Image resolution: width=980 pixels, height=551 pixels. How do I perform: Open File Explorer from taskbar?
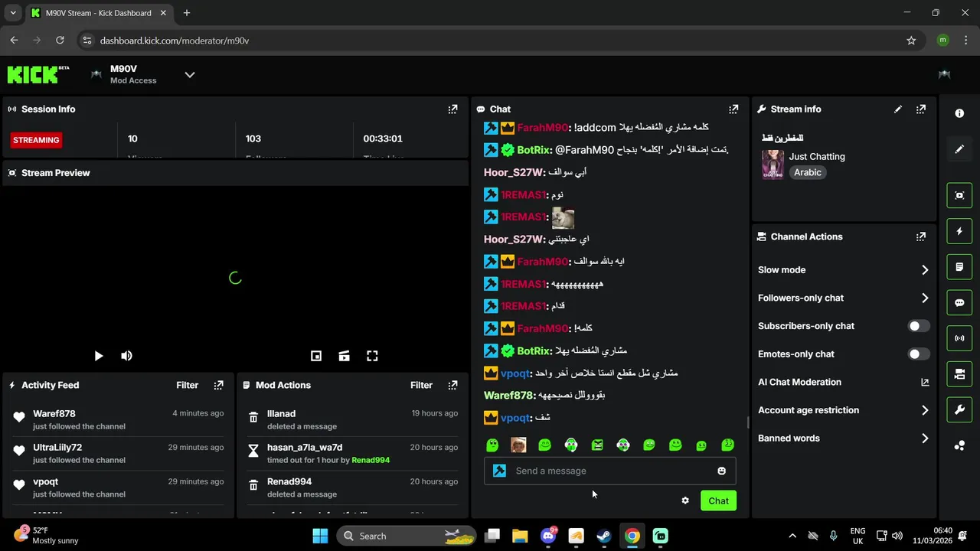(520, 536)
